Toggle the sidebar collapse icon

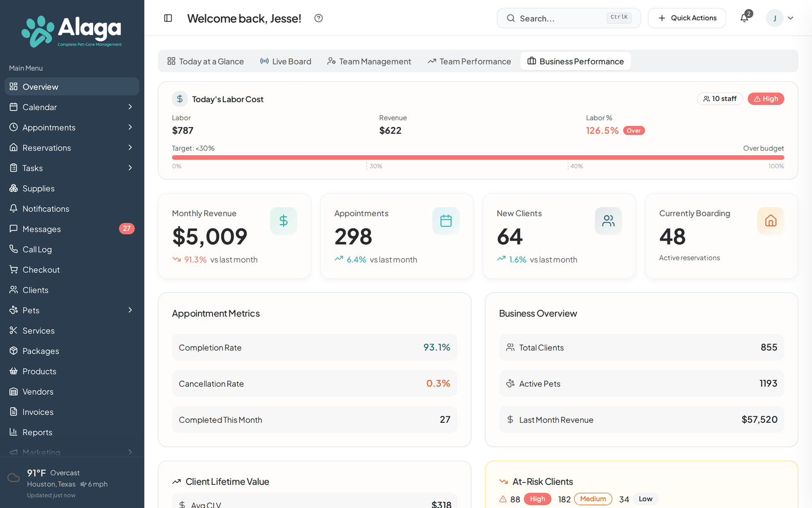[168, 18]
